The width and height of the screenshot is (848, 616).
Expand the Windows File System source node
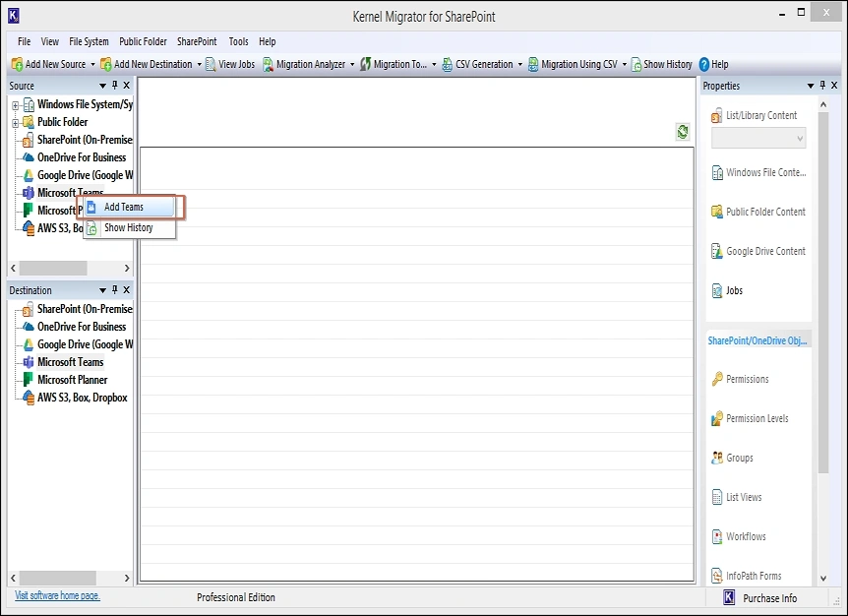[15, 105]
